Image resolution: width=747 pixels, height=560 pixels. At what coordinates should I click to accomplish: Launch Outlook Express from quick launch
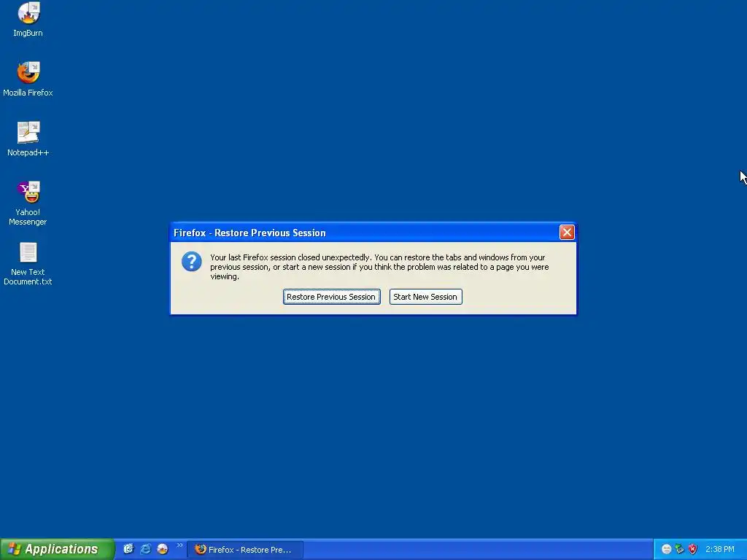(x=128, y=549)
